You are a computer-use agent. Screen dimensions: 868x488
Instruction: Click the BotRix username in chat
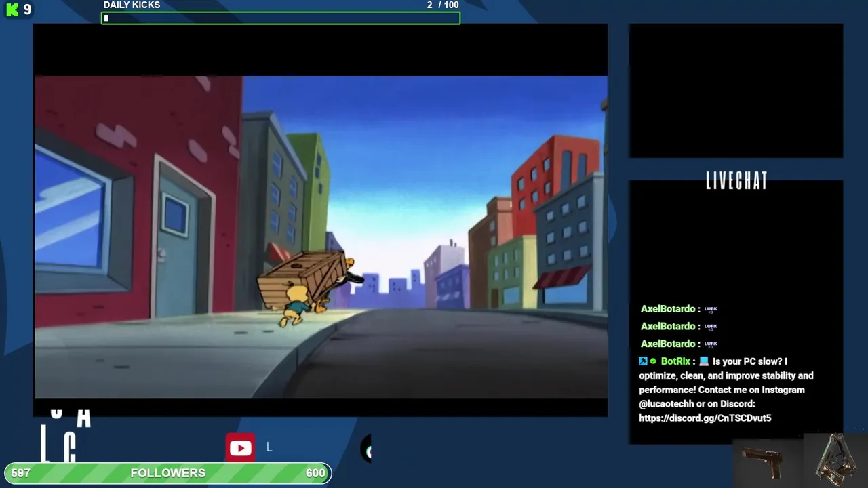[x=675, y=361]
